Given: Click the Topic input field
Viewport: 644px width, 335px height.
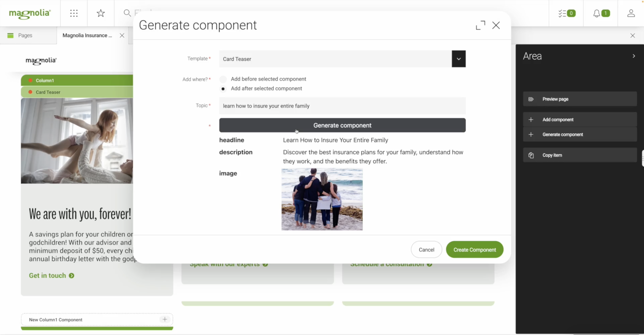Looking at the screenshot, I should [x=342, y=106].
